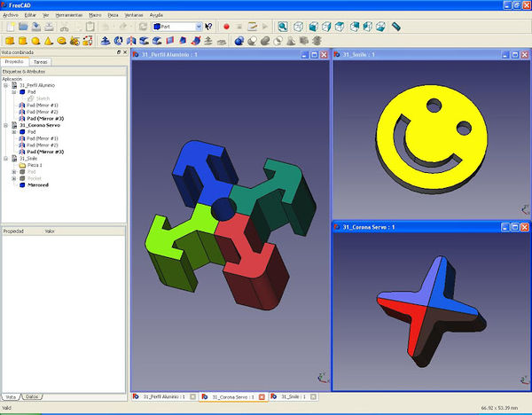The height and width of the screenshot is (415, 532).
Task: Click the What's This help icon
Action: [x=207, y=27]
